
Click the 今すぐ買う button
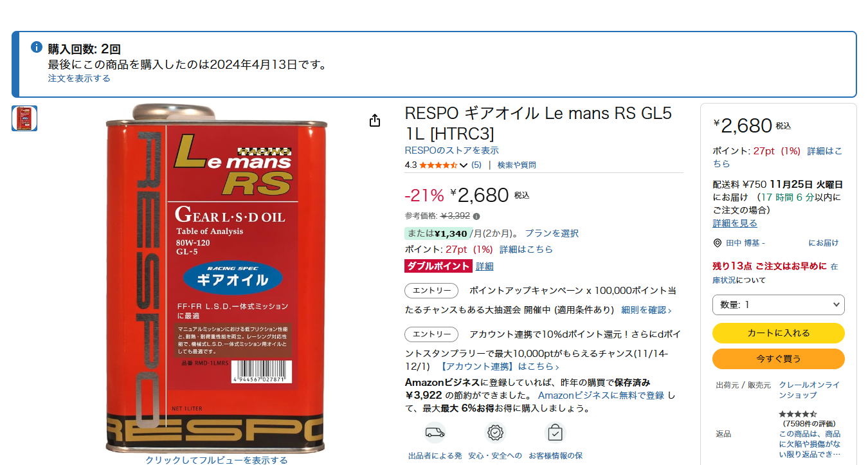pos(778,359)
